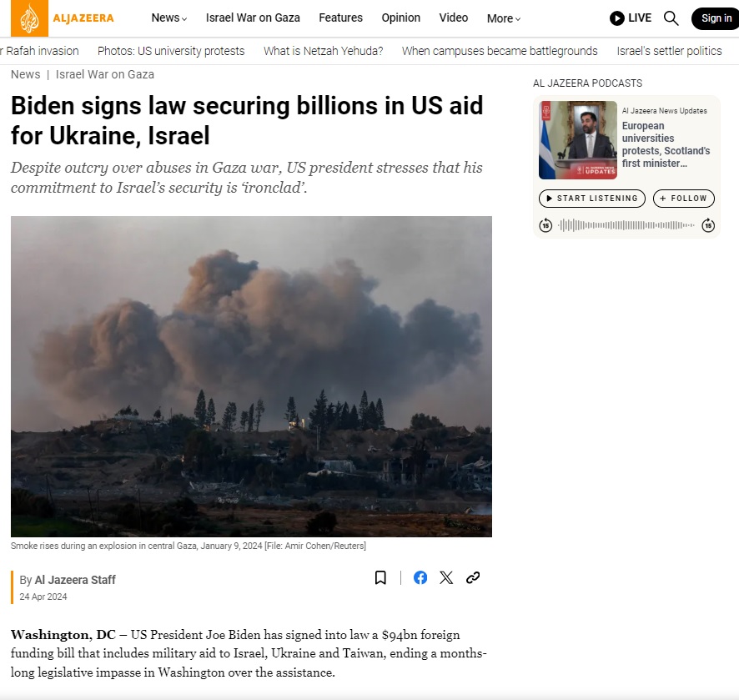Image resolution: width=739 pixels, height=700 pixels.
Task: Rewind podcast 15 seconds
Action: (545, 225)
